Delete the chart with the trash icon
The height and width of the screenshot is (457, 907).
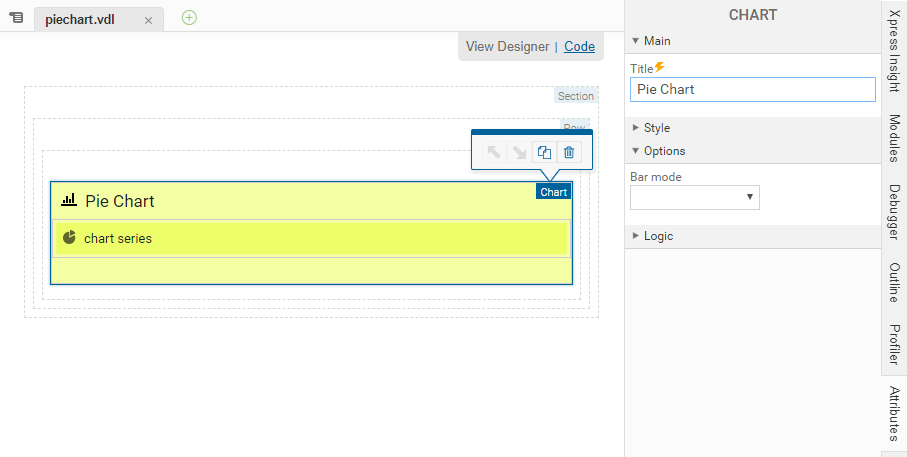click(569, 152)
